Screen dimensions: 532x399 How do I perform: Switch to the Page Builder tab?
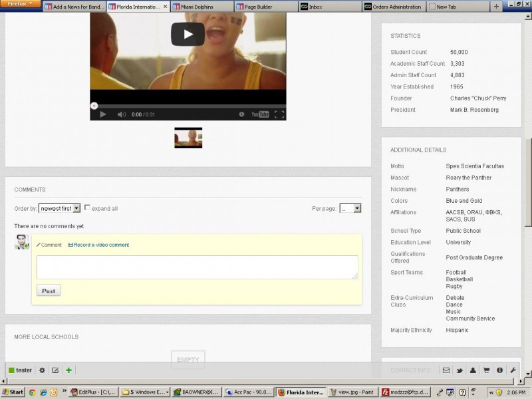point(265,7)
